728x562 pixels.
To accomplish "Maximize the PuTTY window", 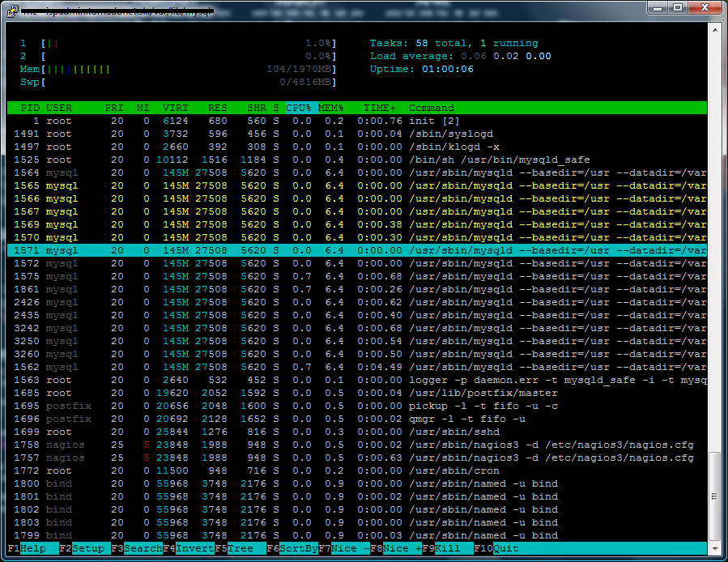I will [678, 8].
